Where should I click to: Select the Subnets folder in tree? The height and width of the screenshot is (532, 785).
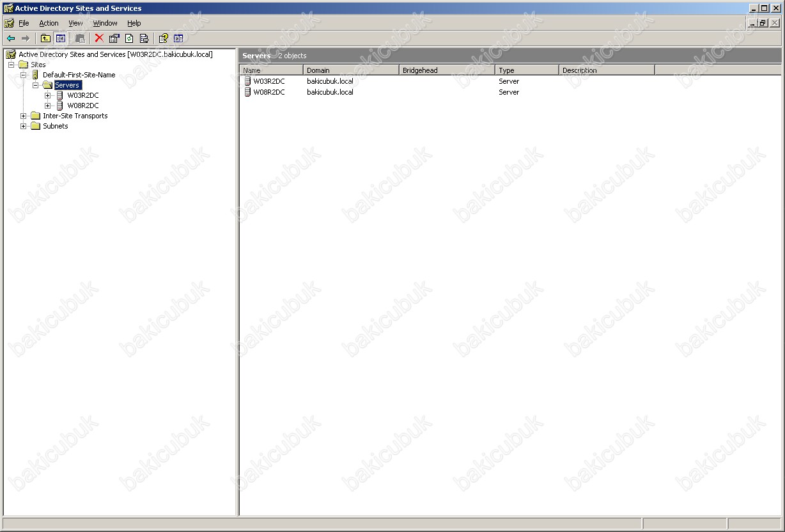[55, 126]
